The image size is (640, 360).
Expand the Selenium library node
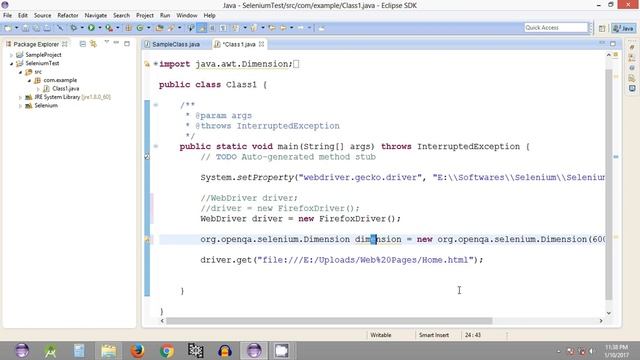tap(20, 106)
